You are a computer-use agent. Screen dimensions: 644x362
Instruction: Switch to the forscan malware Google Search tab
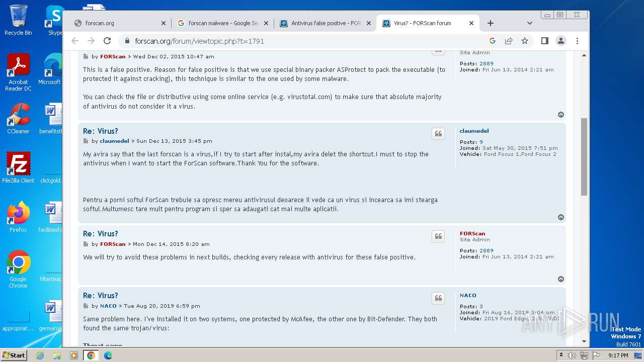223,23
